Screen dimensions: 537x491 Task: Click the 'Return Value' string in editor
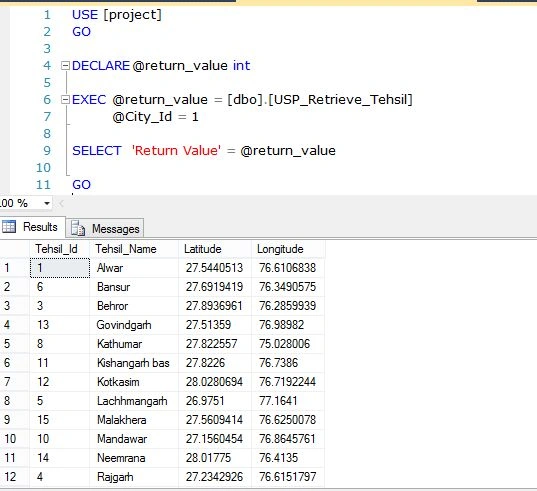point(176,151)
